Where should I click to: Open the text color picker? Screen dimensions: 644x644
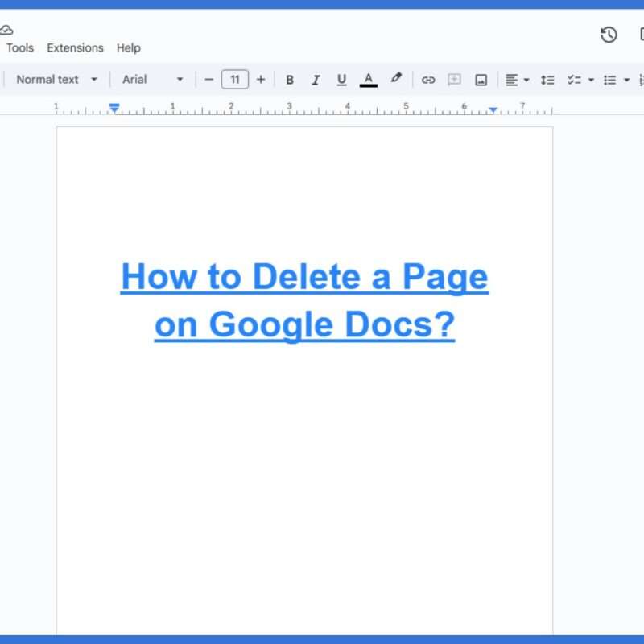(368, 80)
